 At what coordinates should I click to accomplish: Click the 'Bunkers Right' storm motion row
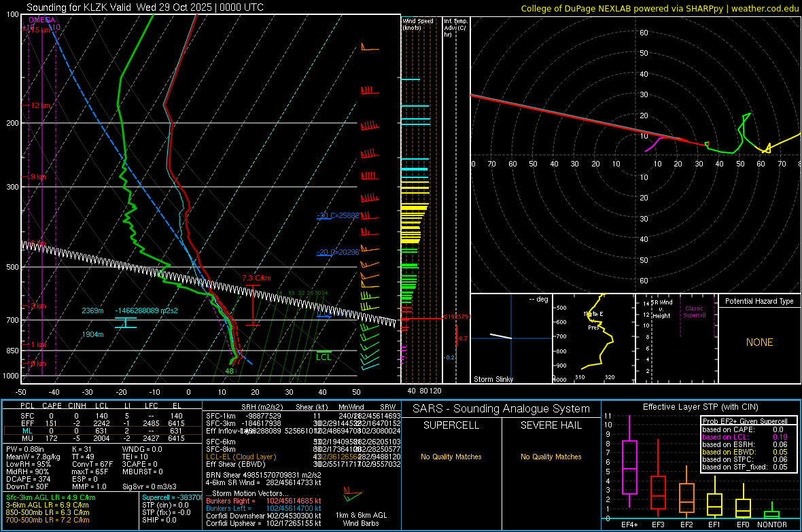[x=264, y=501]
